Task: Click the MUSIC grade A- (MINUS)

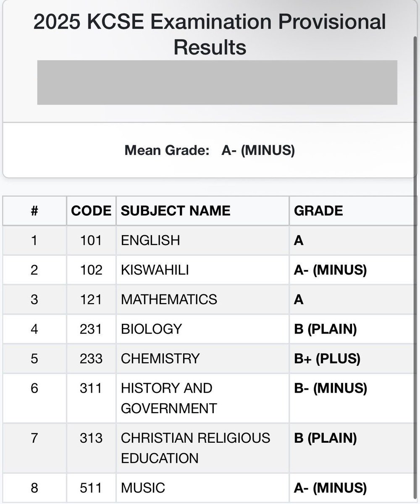Action: (330, 488)
